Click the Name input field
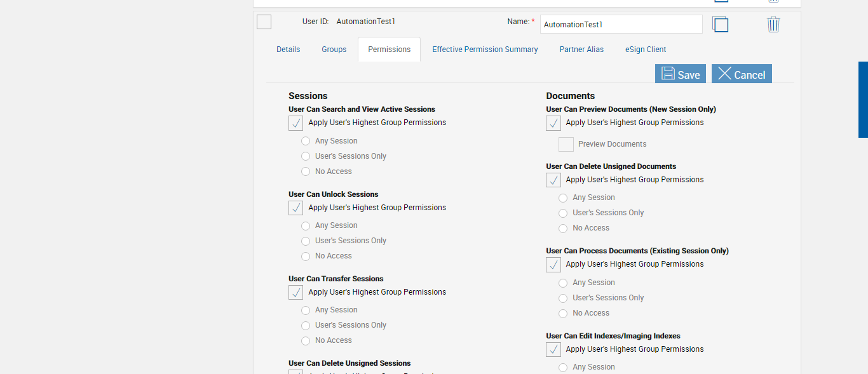The width and height of the screenshot is (868, 374). point(621,25)
